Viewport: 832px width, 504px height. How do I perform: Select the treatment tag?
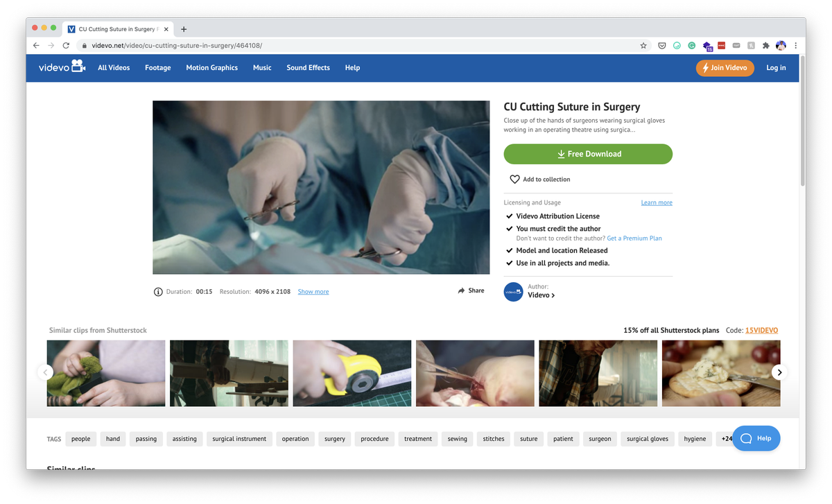(x=418, y=439)
